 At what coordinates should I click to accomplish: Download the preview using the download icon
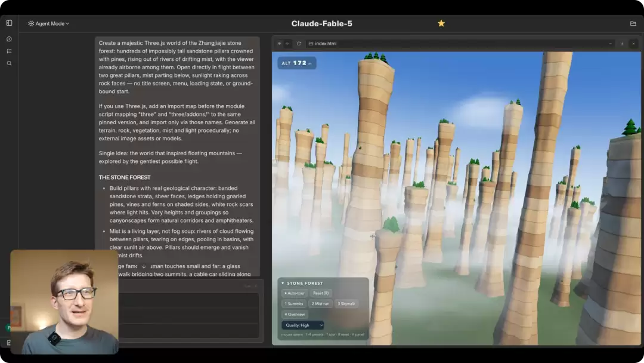point(622,44)
